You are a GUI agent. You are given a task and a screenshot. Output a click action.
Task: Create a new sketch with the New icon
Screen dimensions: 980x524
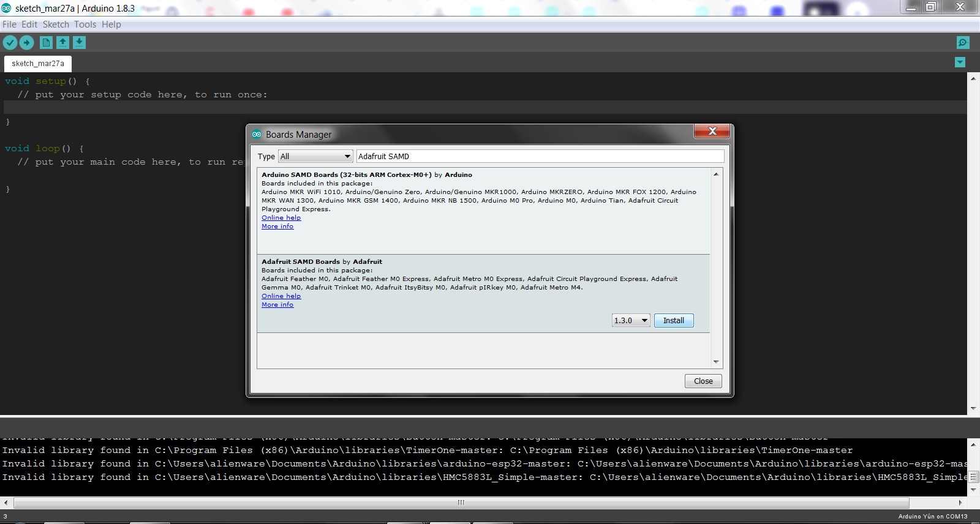coord(46,42)
